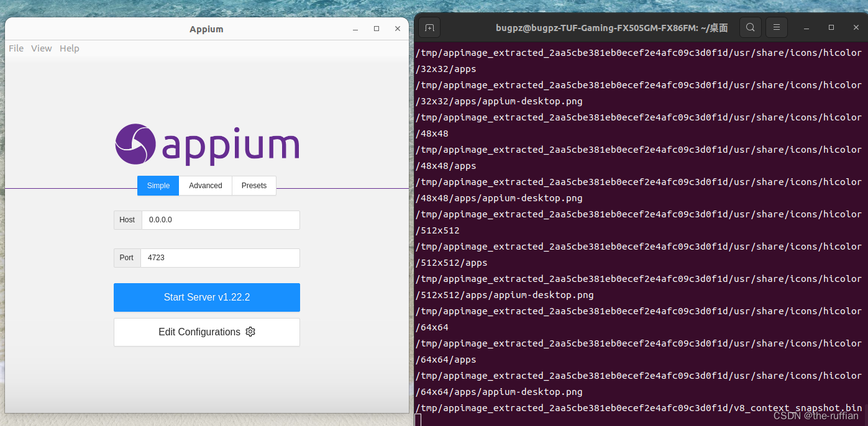Image resolution: width=868 pixels, height=426 pixels.
Task: Close the Appium window
Action: coord(398,29)
